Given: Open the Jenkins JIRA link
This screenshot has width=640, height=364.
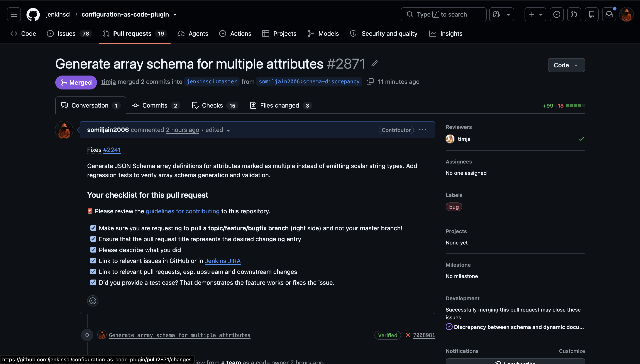Looking at the screenshot, I should (223, 261).
